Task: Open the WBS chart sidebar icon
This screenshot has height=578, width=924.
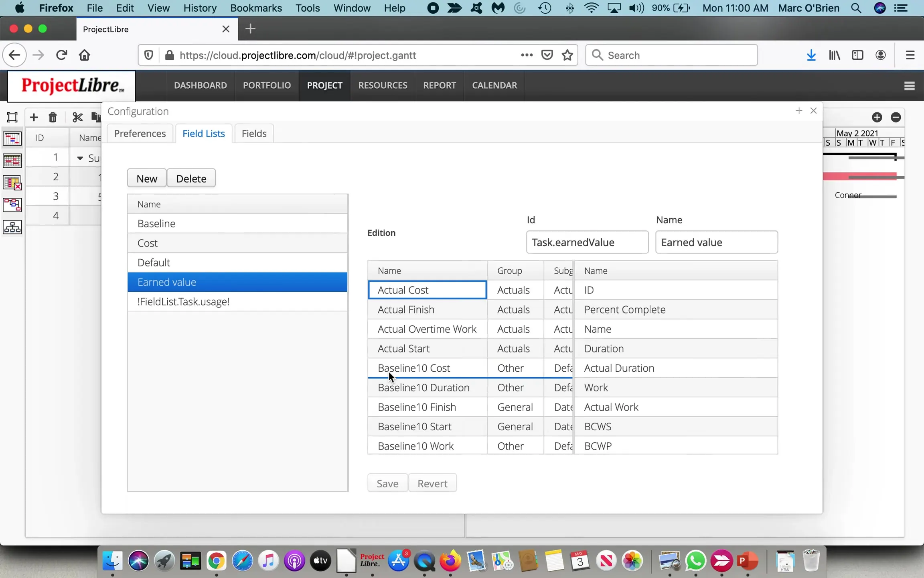Action: (12, 227)
